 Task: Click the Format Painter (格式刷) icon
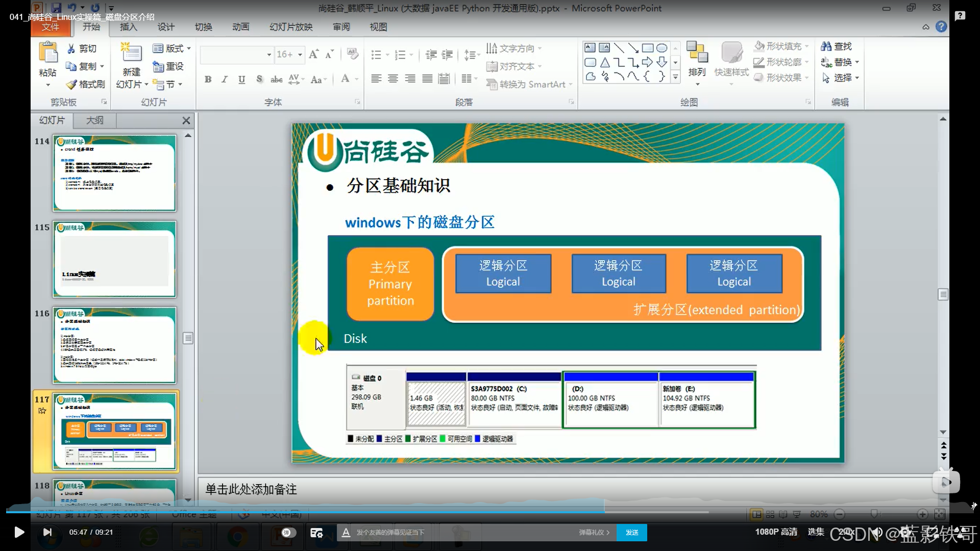tap(72, 84)
